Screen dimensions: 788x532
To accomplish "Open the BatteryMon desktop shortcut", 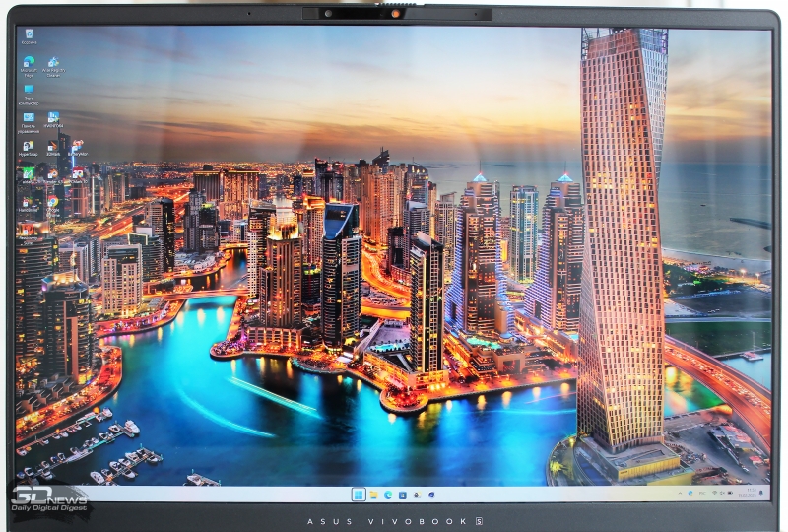I will click(78, 147).
